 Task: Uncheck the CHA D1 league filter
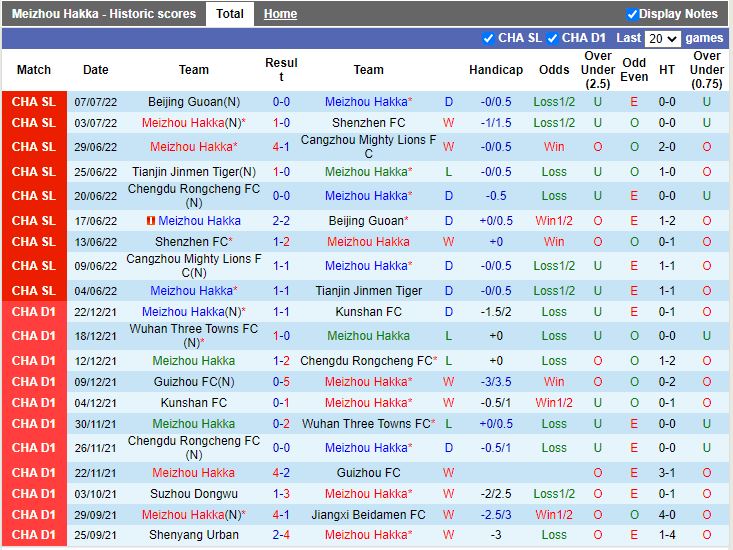[x=552, y=39]
